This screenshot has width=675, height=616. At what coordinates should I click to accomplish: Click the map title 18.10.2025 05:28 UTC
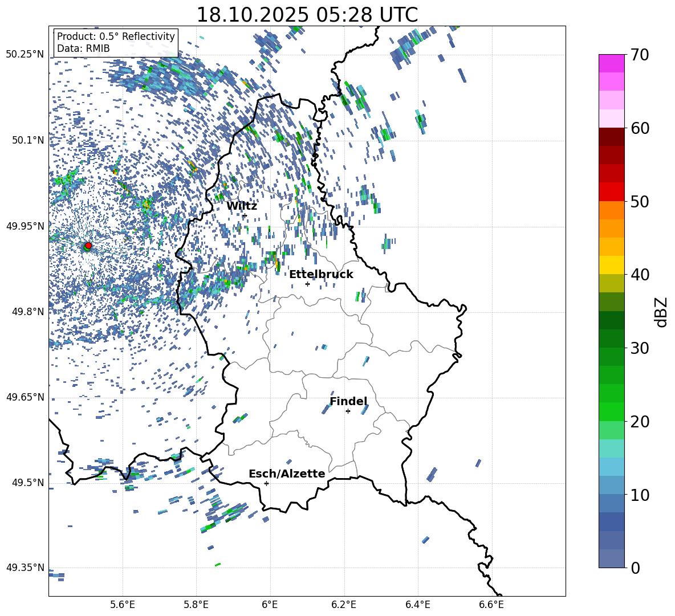click(x=307, y=15)
